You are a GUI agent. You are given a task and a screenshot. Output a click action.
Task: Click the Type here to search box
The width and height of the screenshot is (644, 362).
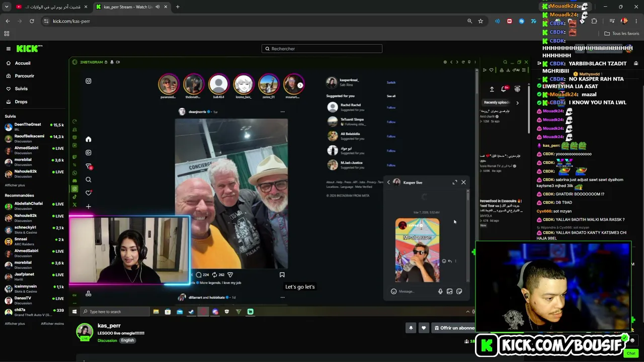click(x=115, y=312)
